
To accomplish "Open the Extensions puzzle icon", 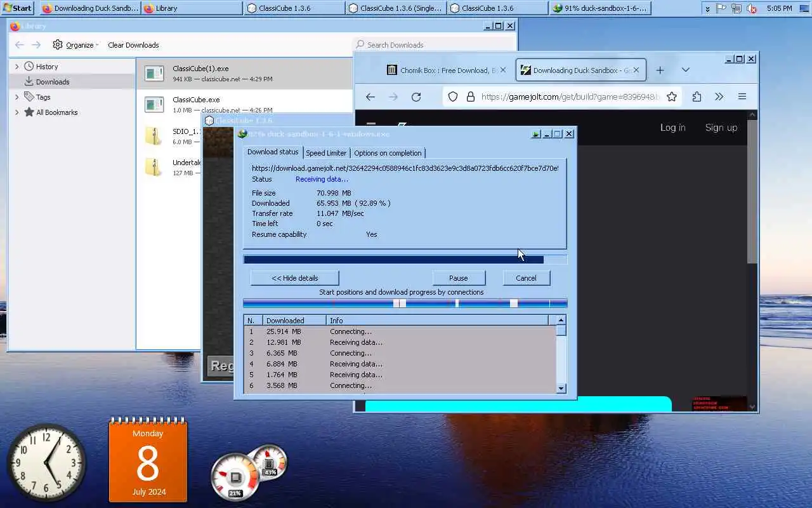I will point(697,97).
